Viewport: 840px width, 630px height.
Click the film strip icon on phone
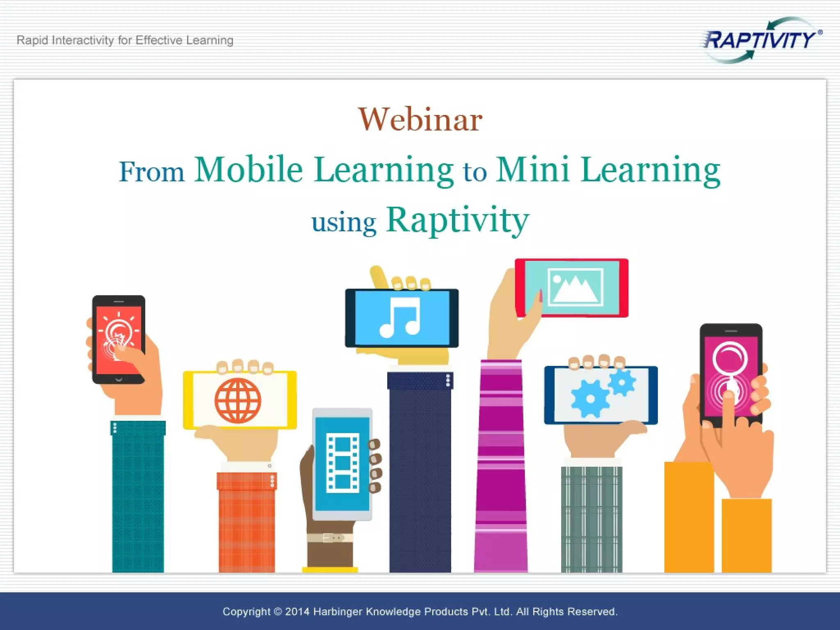(342, 463)
